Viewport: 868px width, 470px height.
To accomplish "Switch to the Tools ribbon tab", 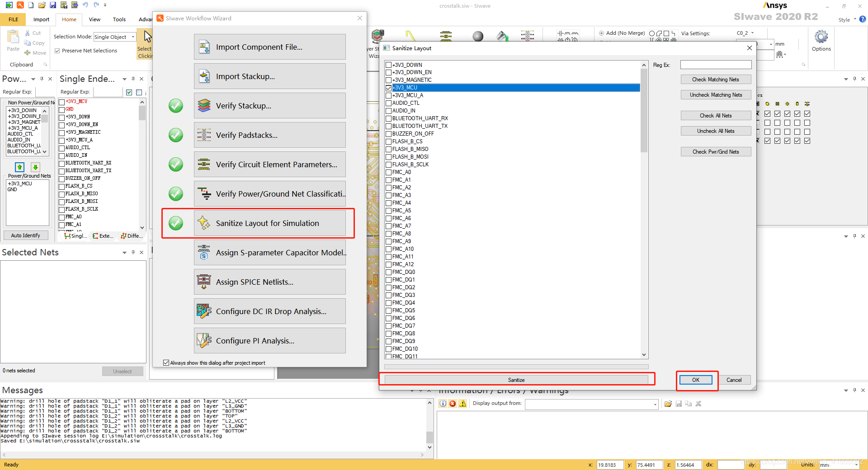I will 119,19.
